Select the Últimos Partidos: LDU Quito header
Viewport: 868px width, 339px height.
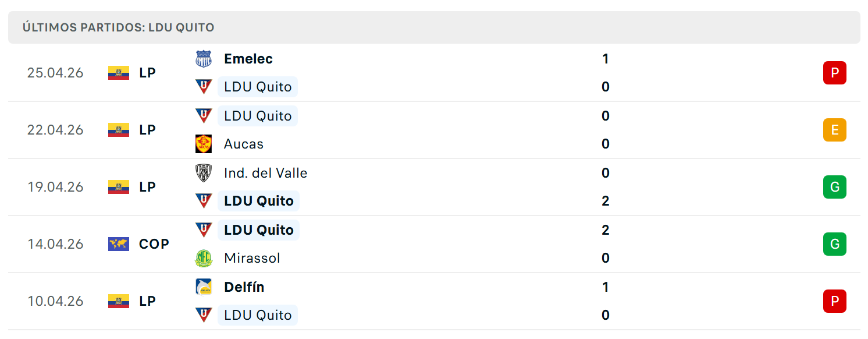pos(434,27)
